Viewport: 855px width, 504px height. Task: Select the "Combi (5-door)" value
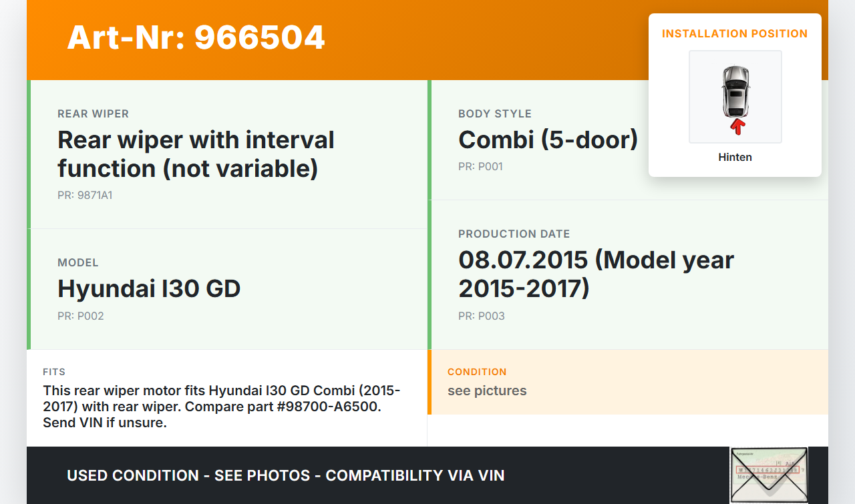[548, 140]
